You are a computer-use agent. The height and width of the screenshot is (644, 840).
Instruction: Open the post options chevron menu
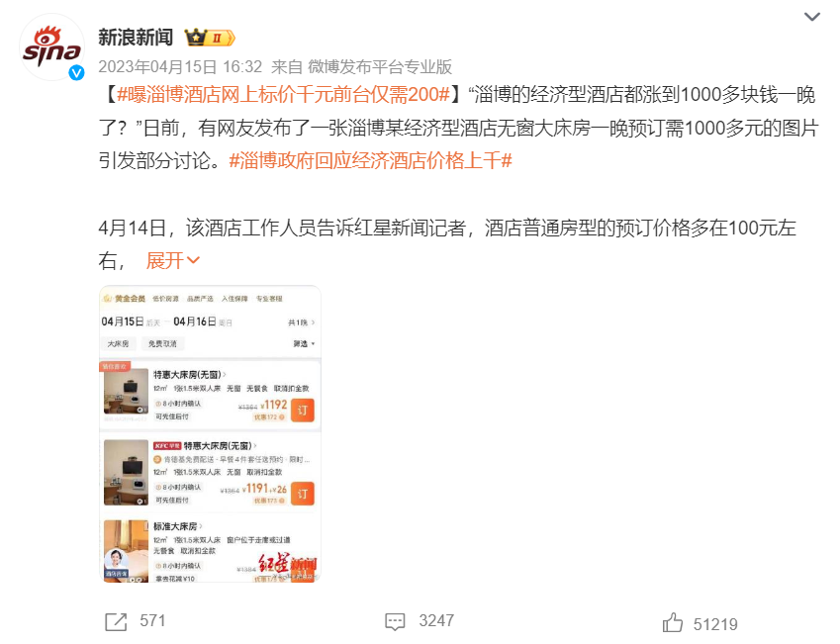tap(812, 17)
